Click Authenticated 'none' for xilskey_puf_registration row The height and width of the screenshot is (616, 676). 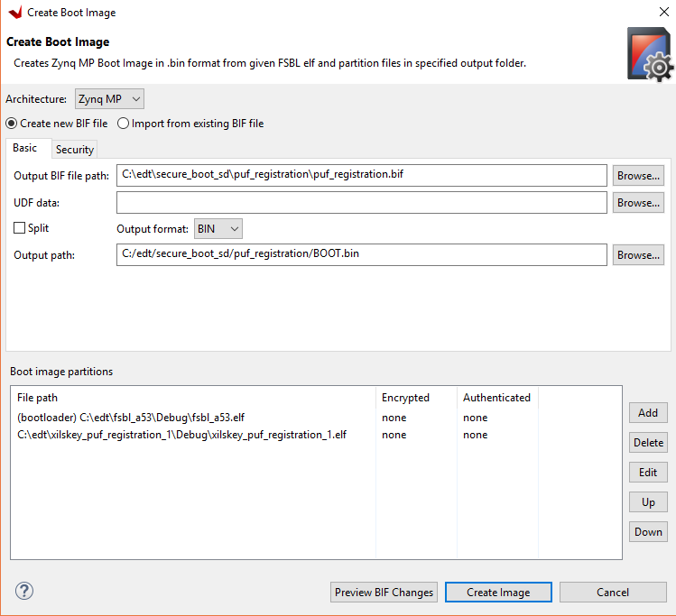(x=475, y=435)
